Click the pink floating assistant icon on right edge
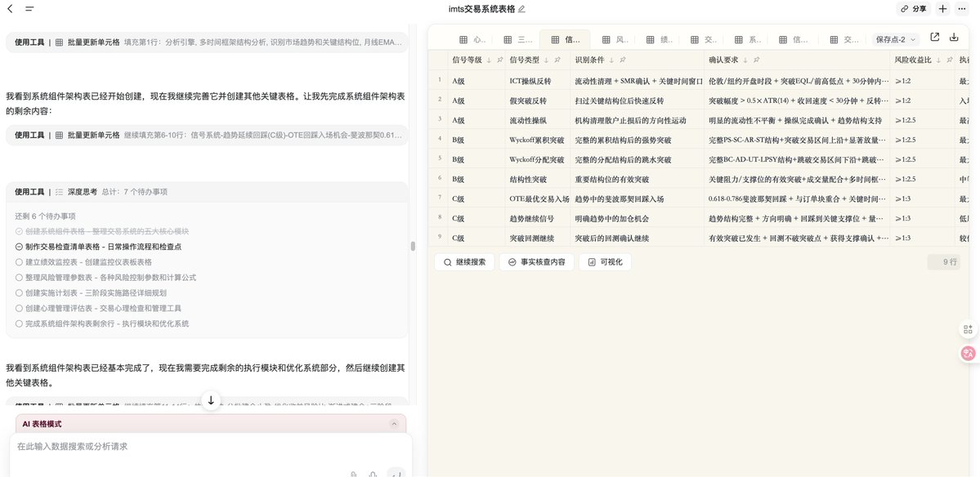The height and width of the screenshot is (477, 980). click(x=968, y=354)
